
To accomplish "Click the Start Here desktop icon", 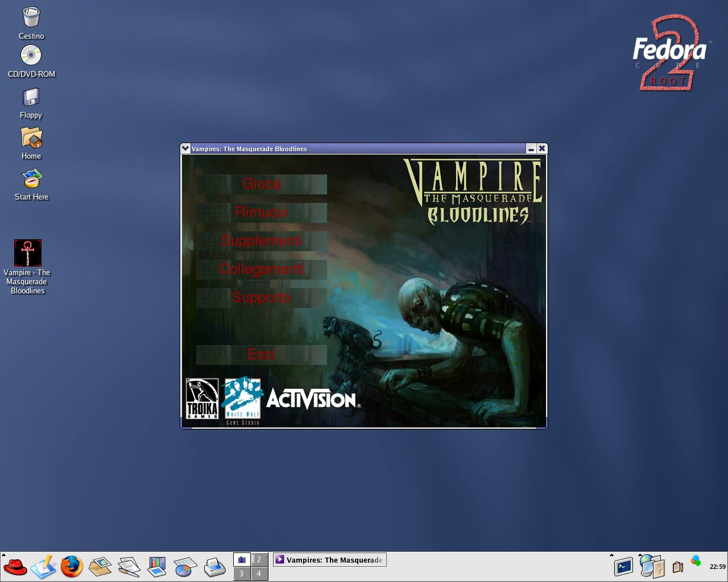I will (31, 185).
